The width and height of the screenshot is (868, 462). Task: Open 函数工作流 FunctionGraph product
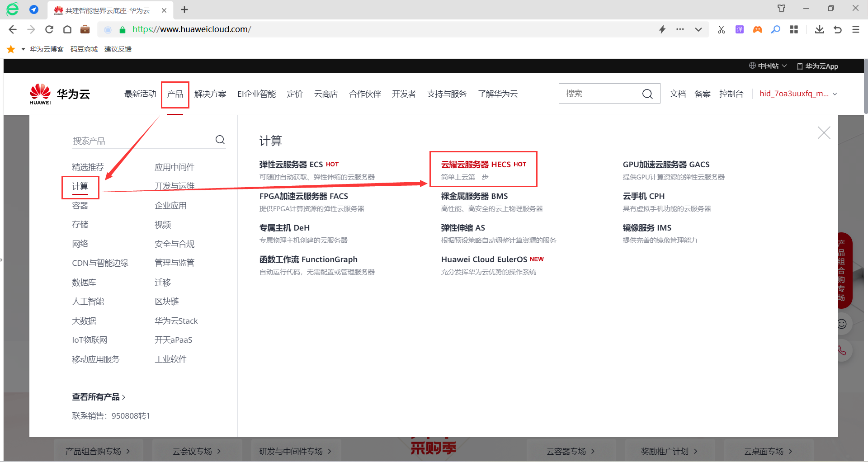[x=308, y=259]
